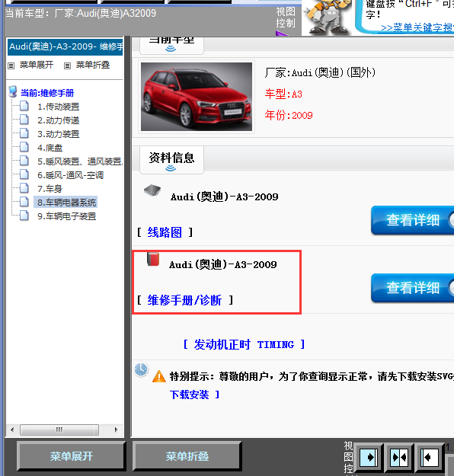Image resolution: width=454 pixels, height=476 pixels.
Task: Click computer icon beside 当前:维修手册
Action: tap(13, 91)
